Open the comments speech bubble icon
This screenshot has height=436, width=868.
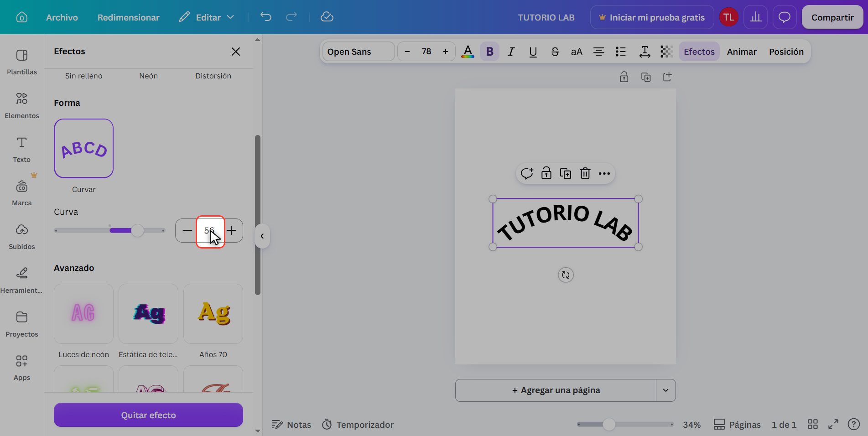coord(785,17)
